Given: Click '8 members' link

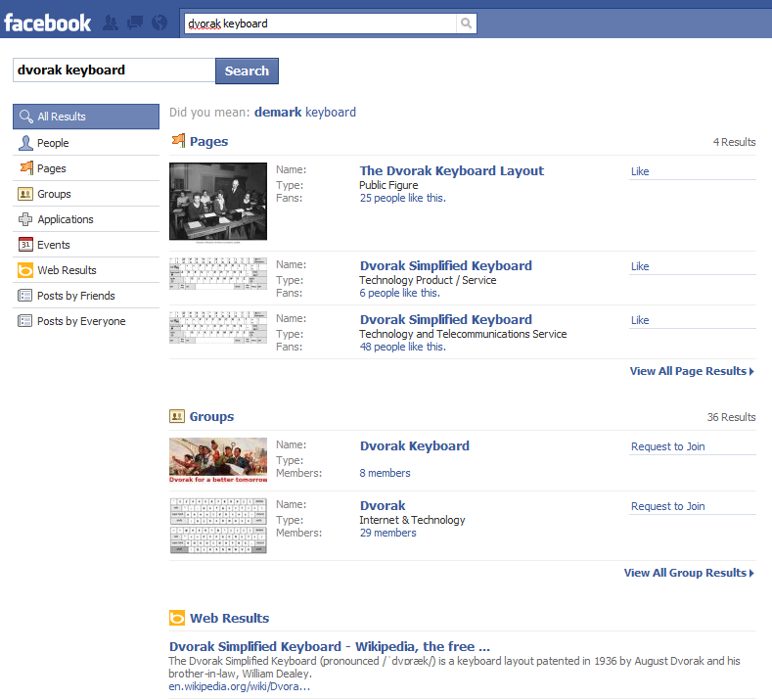Looking at the screenshot, I should point(385,473).
